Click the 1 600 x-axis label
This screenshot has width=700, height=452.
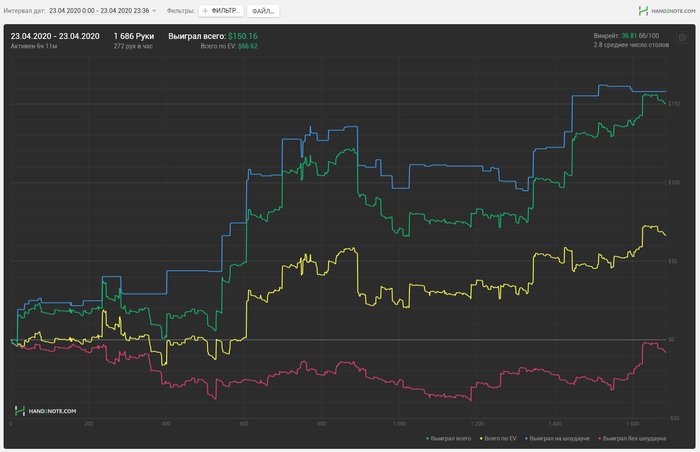tap(632, 423)
